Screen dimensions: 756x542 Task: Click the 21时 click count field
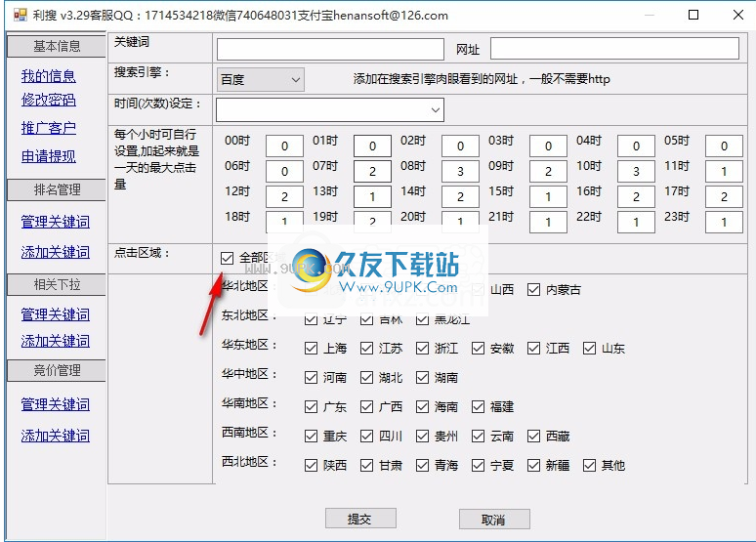click(x=548, y=222)
